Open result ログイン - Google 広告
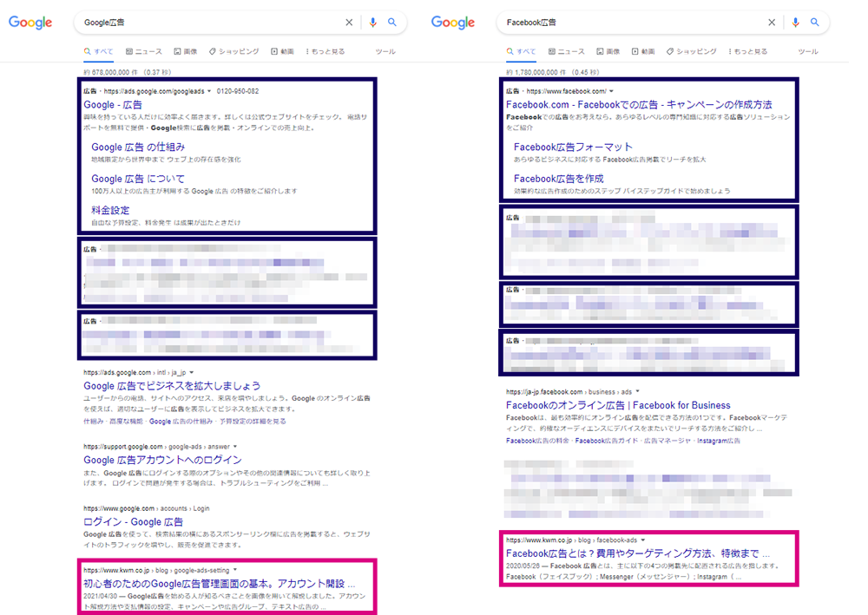Screen dimensions: 868x615 coord(133,521)
